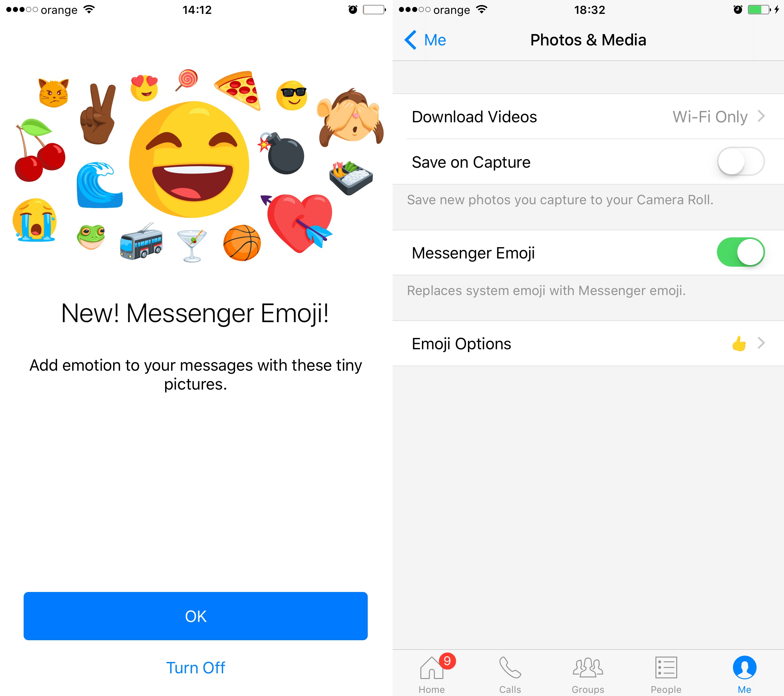Toggle the Save on Capture switch
The height and width of the screenshot is (696, 784).
pos(740,161)
